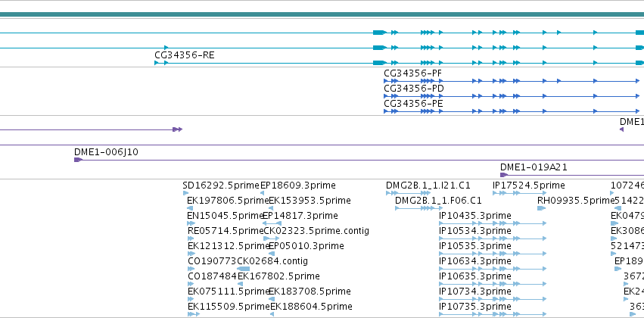The height and width of the screenshot is (318, 644).
Task: Select the EP05010.3prime label
Action: click(x=306, y=246)
